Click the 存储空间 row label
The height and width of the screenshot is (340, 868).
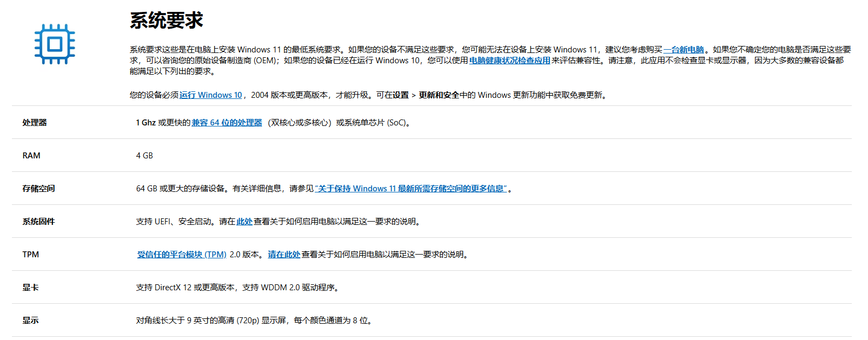38,189
